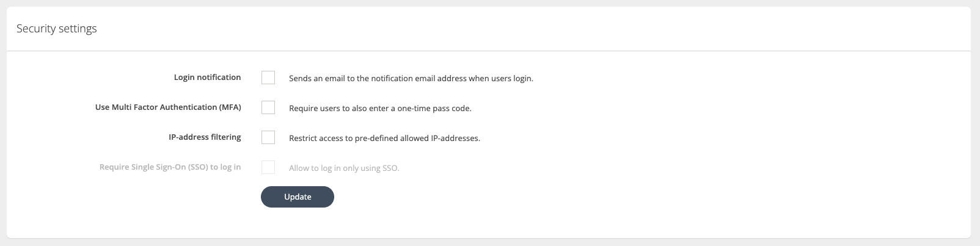Click the divider line under Security settings
Image resolution: width=980 pixels, height=246 pixels.
[x=489, y=51]
